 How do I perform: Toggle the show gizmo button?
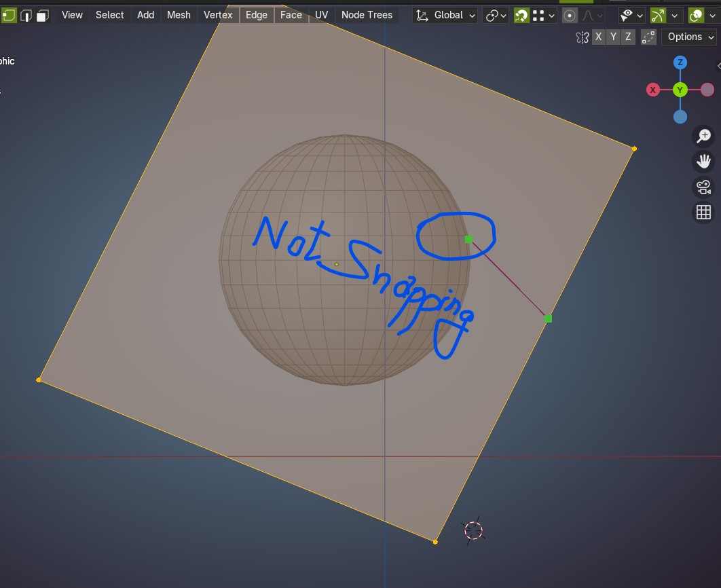pyautogui.click(x=658, y=16)
